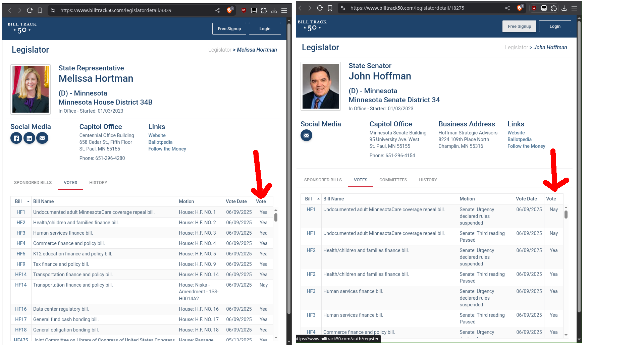Reload the page in right browser window
Viewport: 644px width, 362px height.
click(x=320, y=8)
